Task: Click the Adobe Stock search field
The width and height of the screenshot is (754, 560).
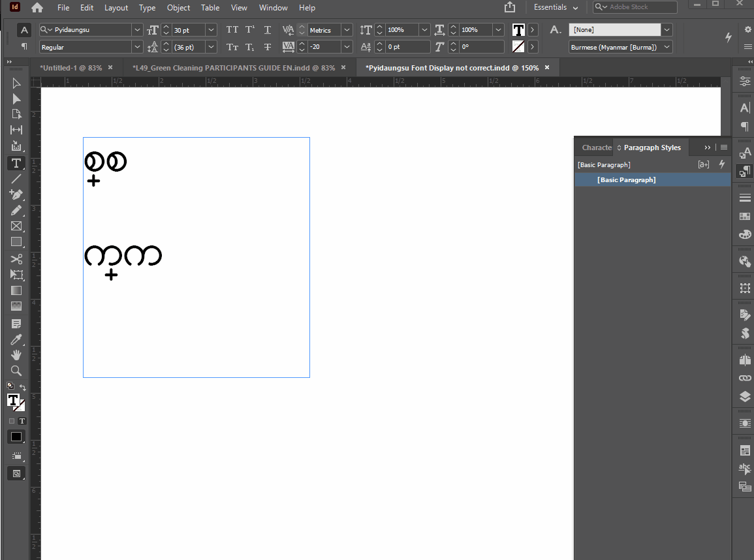Action: (x=635, y=7)
